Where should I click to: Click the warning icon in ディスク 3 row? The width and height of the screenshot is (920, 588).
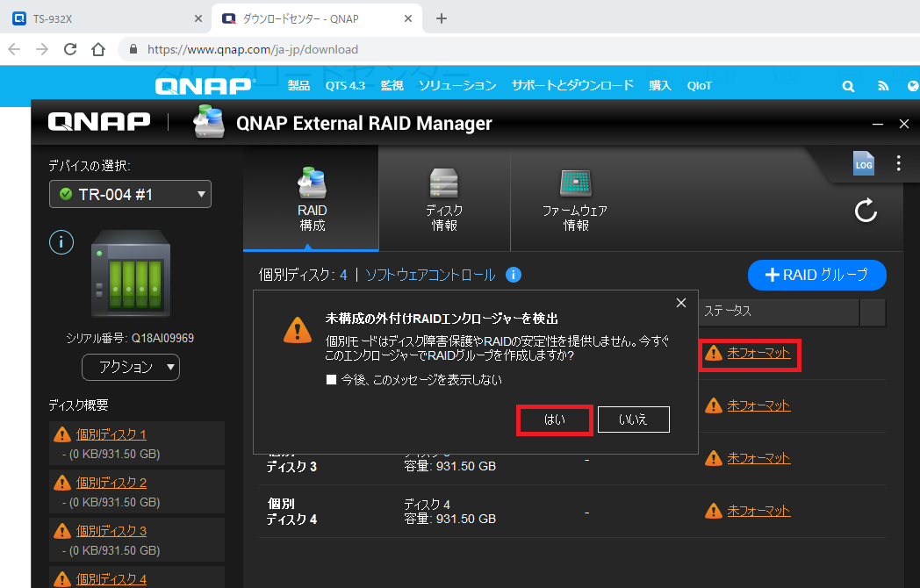(714, 458)
